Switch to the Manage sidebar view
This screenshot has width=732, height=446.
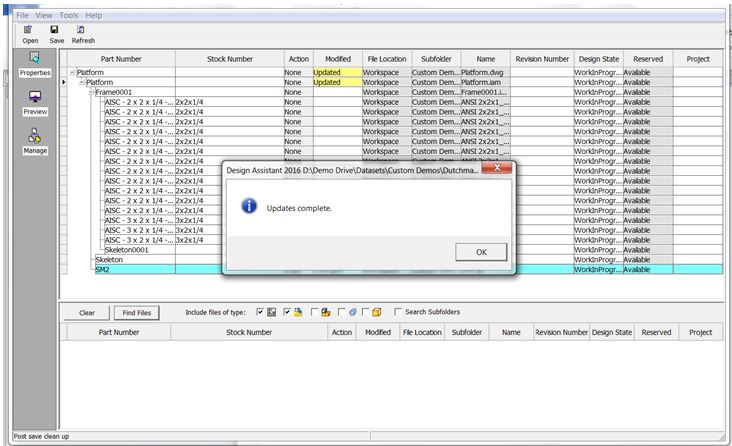point(35,142)
